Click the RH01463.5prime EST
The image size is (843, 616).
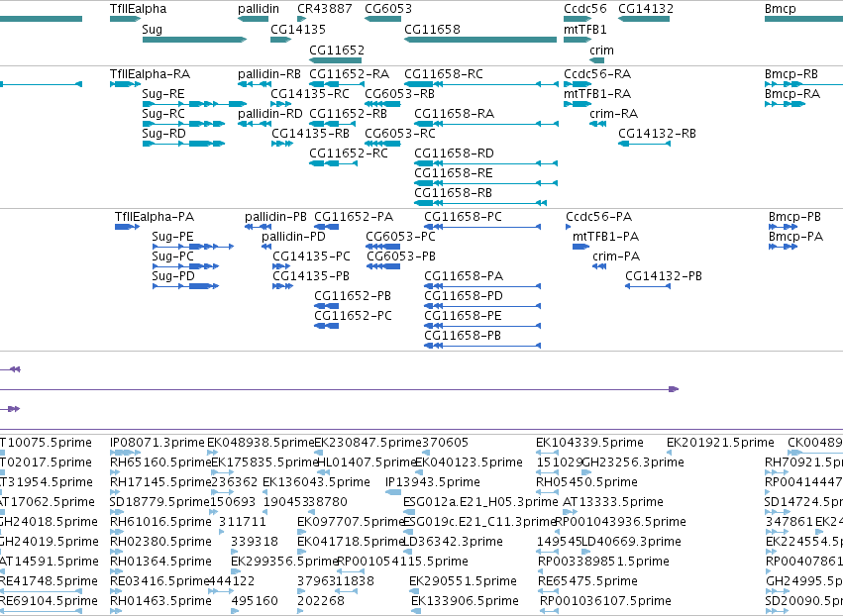pos(116,611)
